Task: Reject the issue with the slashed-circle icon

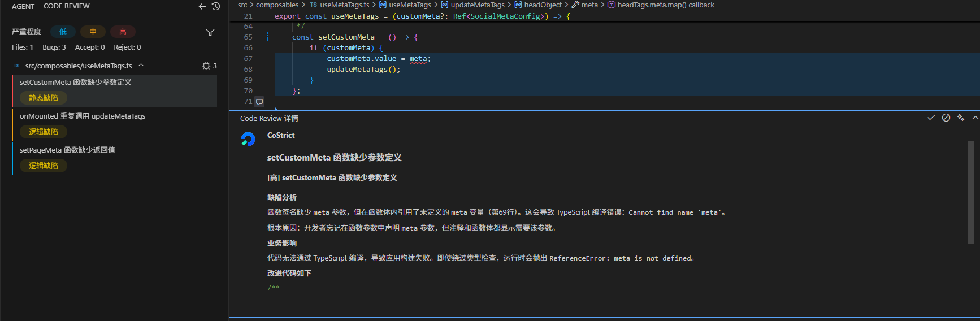Action: pyautogui.click(x=946, y=118)
